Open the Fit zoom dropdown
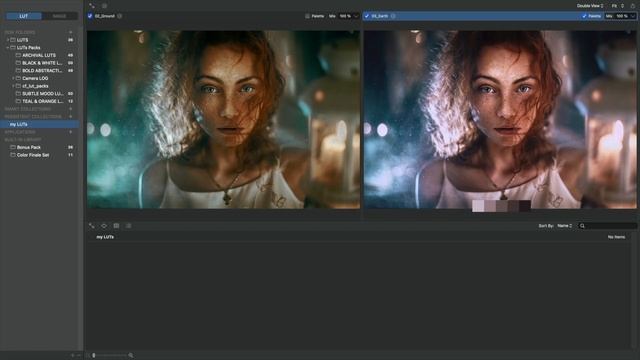The image size is (640, 360). [618, 6]
